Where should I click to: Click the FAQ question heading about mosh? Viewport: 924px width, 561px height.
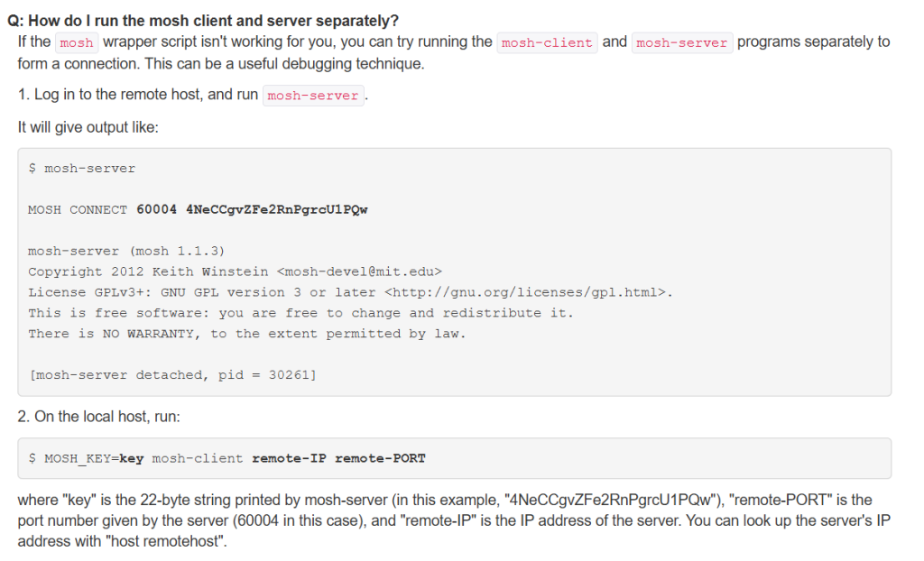203,21
